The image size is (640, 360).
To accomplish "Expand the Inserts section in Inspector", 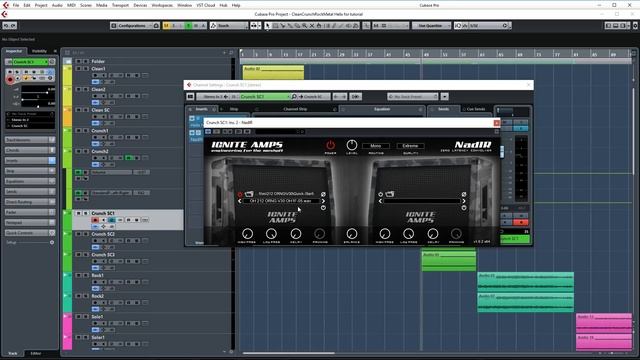I will pos(30,160).
